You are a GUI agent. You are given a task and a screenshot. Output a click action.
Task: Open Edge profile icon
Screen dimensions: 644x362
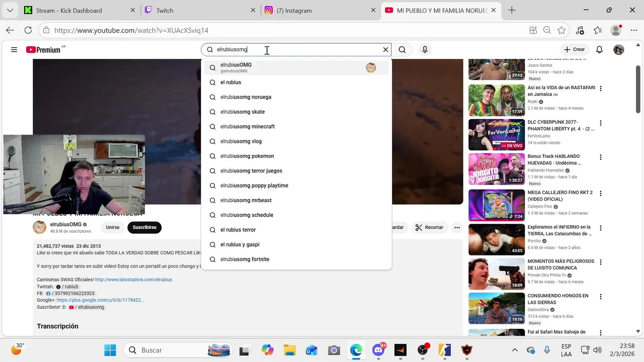616,30
